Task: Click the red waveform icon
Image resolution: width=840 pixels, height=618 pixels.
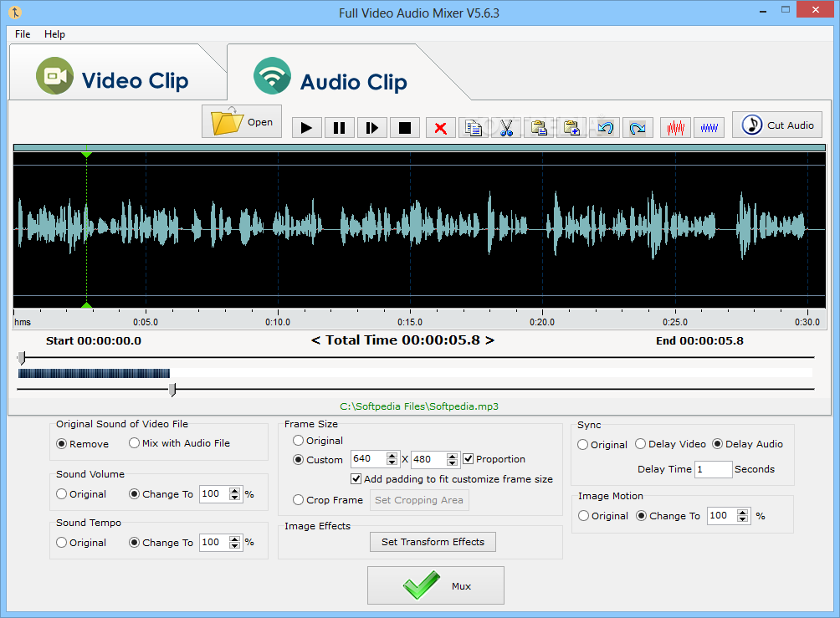Action: 675,128
